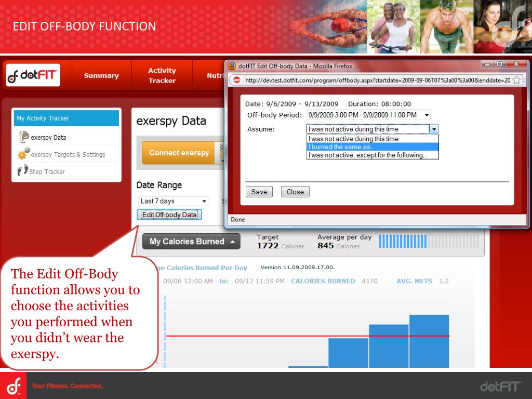Click the 1722 target calories value
Image resolution: width=532 pixels, height=399 pixels.
pos(268,246)
